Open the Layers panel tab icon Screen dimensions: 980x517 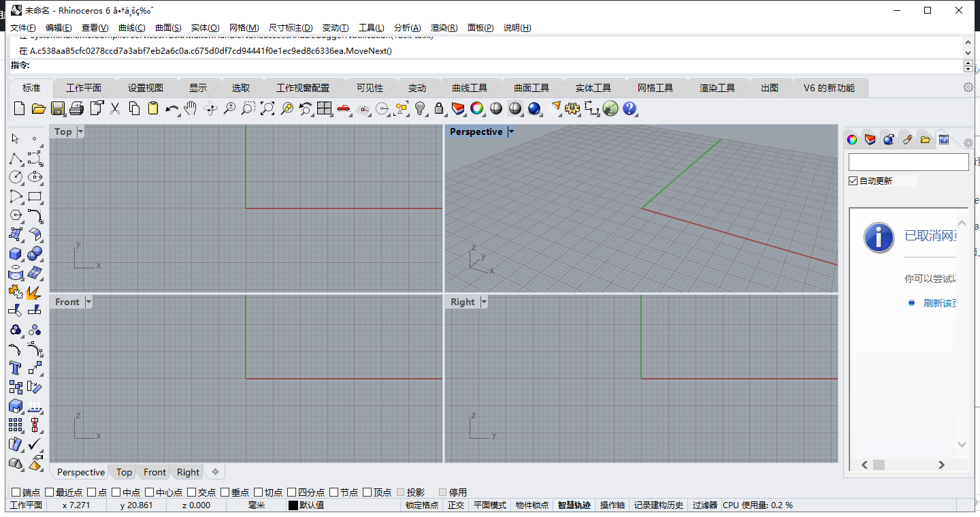pyautogui.click(x=870, y=140)
